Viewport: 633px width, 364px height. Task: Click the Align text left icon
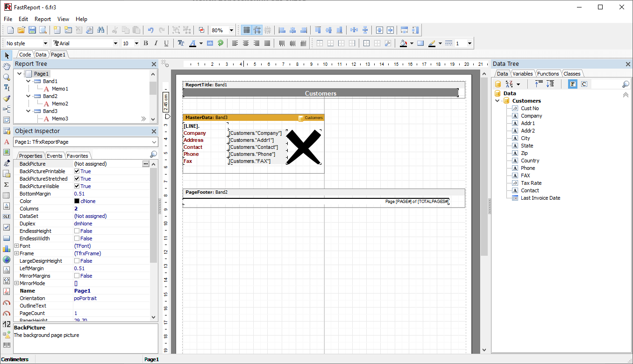(x=235, y=43)
